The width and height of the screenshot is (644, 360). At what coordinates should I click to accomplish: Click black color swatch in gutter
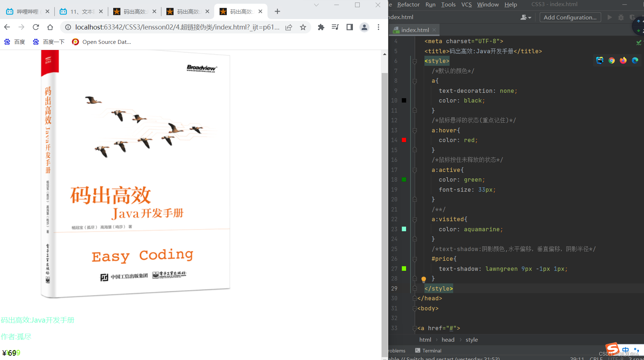click(404, 101)
